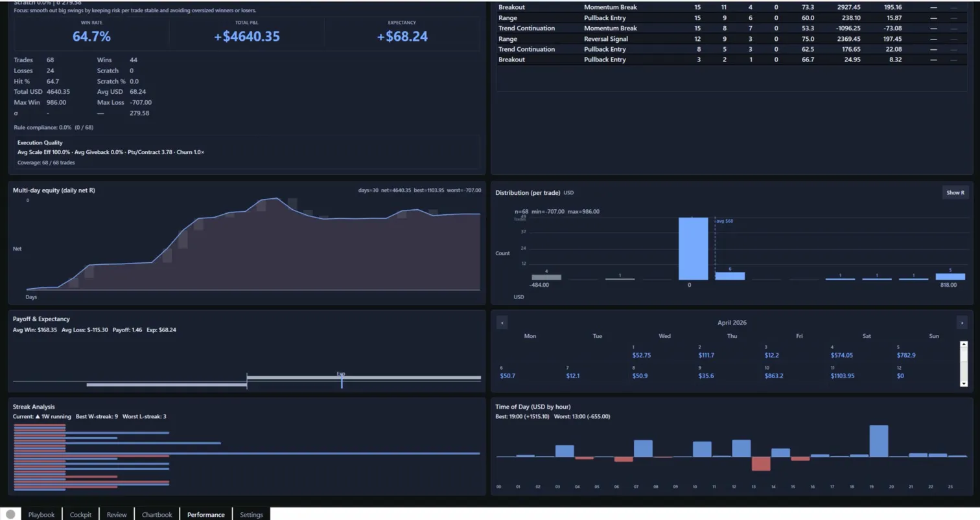Switch to the Chartbook tab

tap(157, 514)
